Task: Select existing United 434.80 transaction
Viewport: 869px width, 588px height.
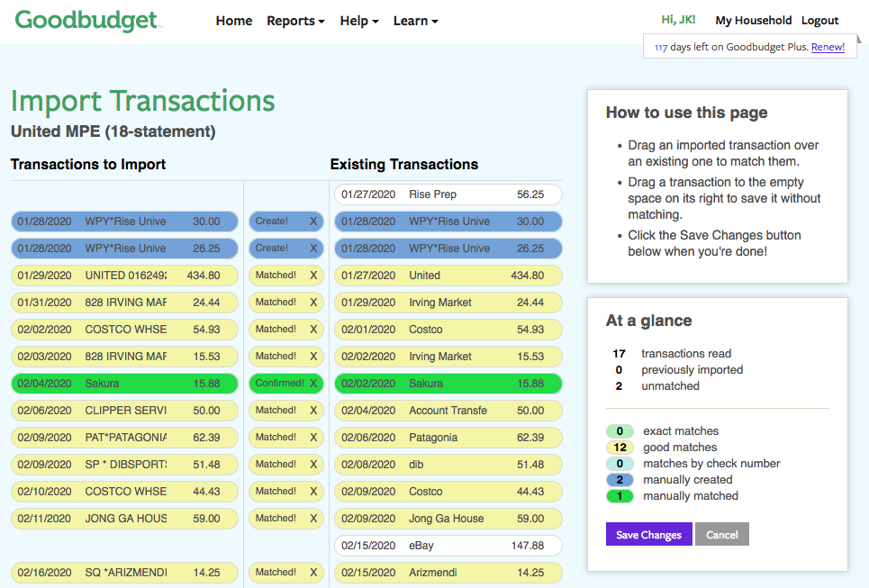Action: pyautogui.click(x=448, y=275)
